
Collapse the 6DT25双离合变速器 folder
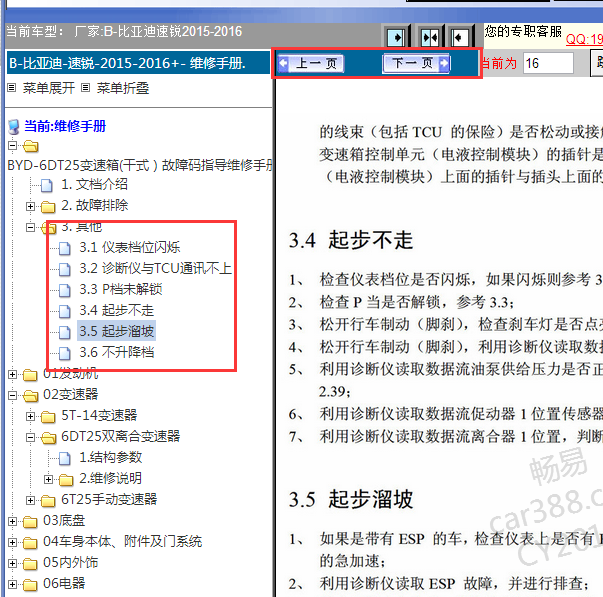pos(30,437)
